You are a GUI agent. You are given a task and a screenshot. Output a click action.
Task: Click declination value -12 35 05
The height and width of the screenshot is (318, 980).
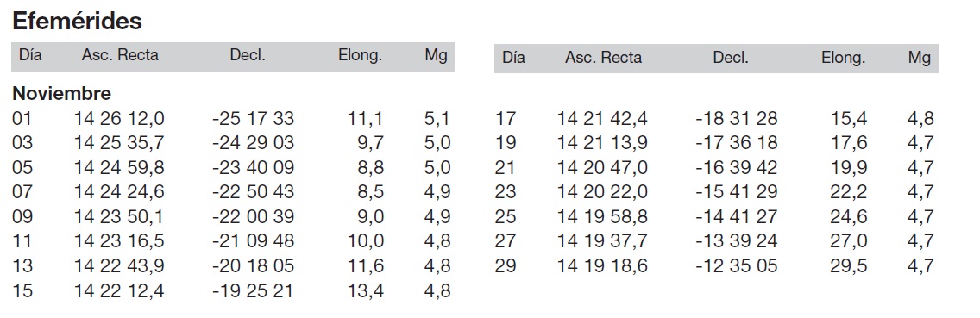737,266
